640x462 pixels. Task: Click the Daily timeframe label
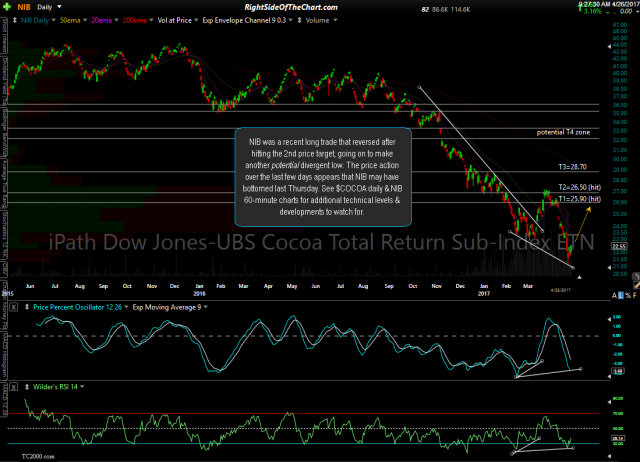tap(45, 7)
